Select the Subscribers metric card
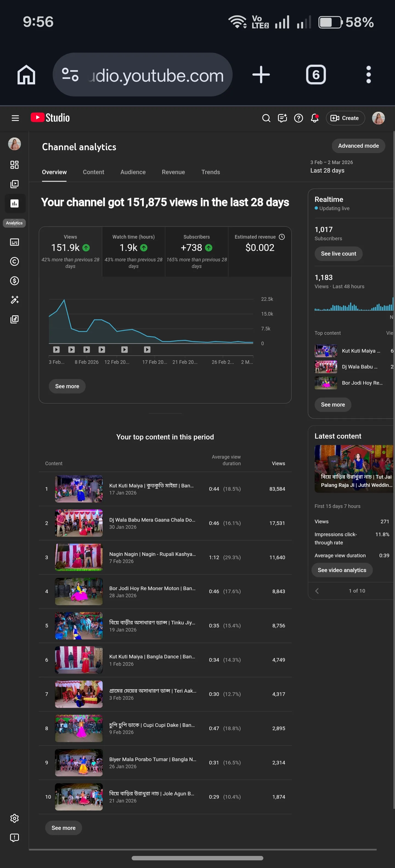Screen dimensions: 395x868 pos(197,251)
